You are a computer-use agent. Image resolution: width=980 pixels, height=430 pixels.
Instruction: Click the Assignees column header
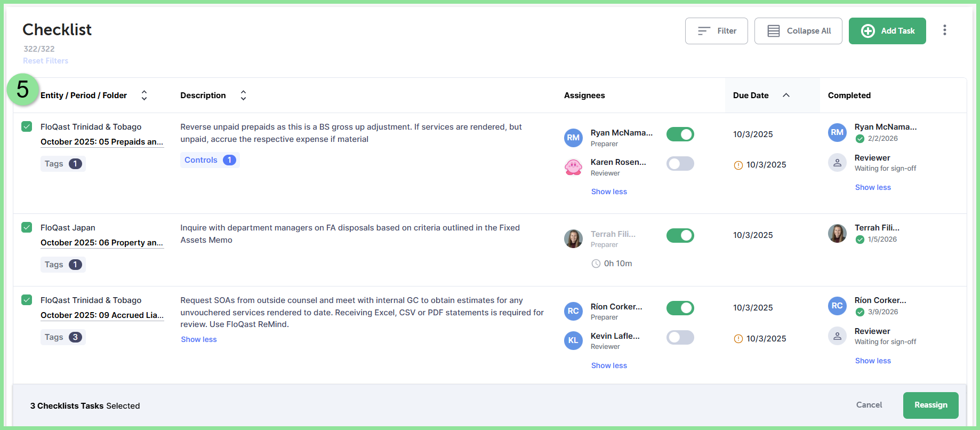(x=584, y=95)
